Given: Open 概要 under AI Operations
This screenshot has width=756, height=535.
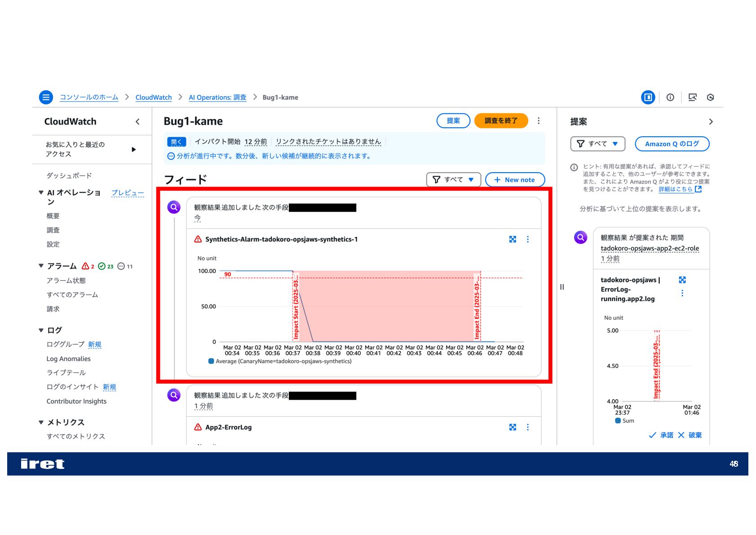Looking at the screenshot, I should pyautogui.click(x=53, y=216).
